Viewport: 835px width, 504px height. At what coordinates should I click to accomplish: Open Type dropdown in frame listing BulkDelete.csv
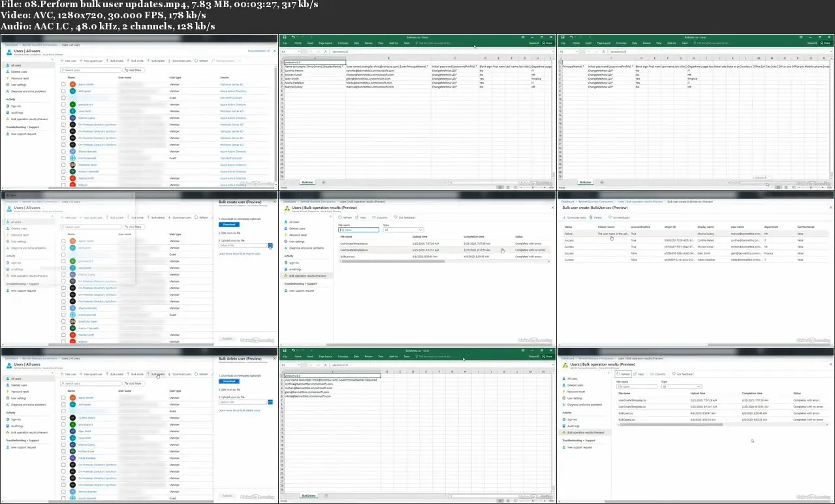(680, 386)
